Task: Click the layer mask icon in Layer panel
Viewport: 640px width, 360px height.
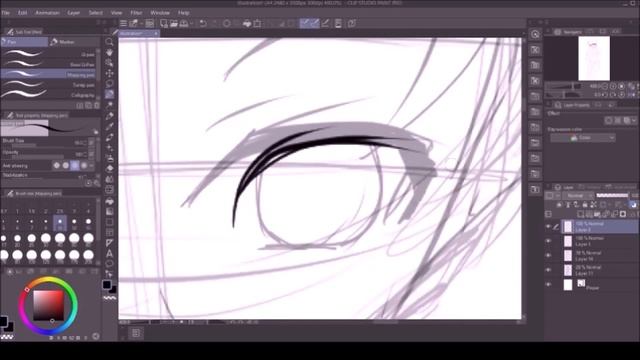Action: coord(623,214)
